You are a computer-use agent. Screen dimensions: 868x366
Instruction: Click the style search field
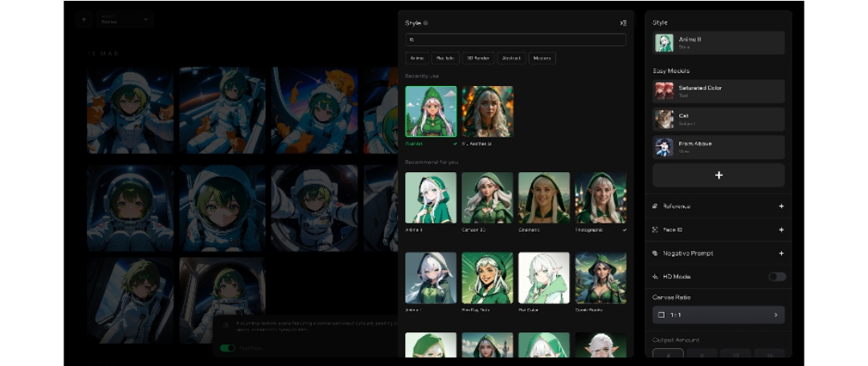pos(515,39)
